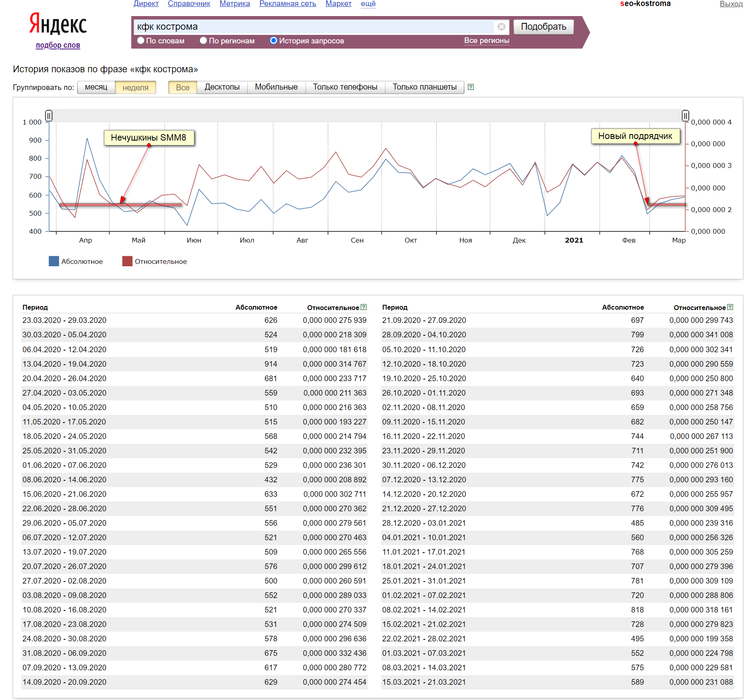
Task: Click the left chart range slider handle
Action: 49,116
